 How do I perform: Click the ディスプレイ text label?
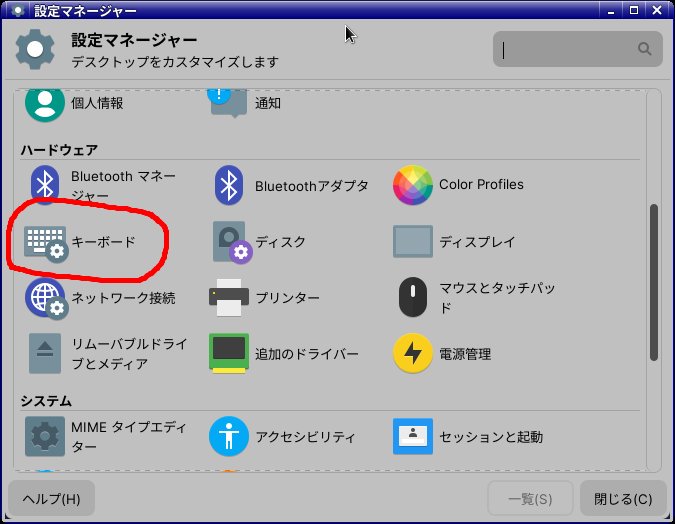pyautogui.click(x=477, y=242)
